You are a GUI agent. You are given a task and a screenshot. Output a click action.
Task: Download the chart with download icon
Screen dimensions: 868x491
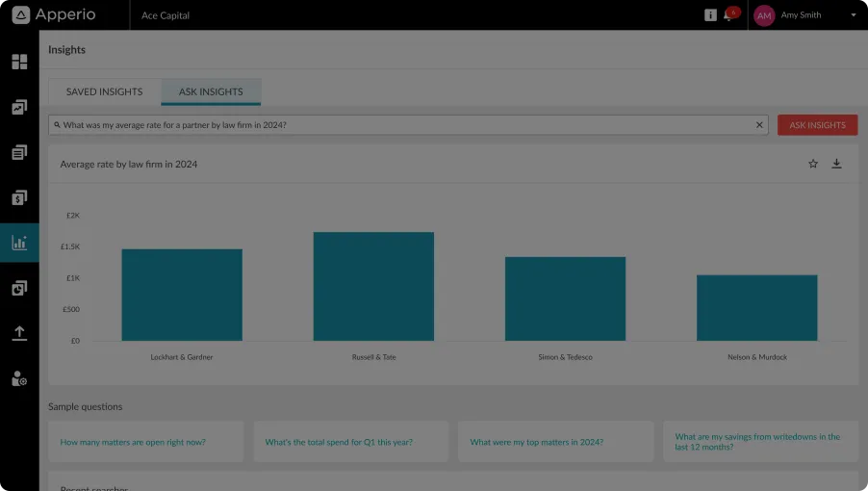pos(836,164)
